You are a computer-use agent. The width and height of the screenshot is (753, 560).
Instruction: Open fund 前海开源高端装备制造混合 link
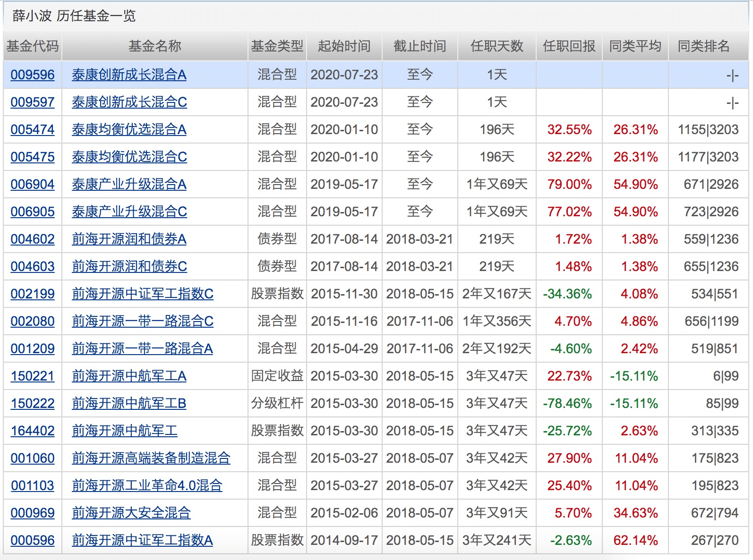click(x=151, y=458)
